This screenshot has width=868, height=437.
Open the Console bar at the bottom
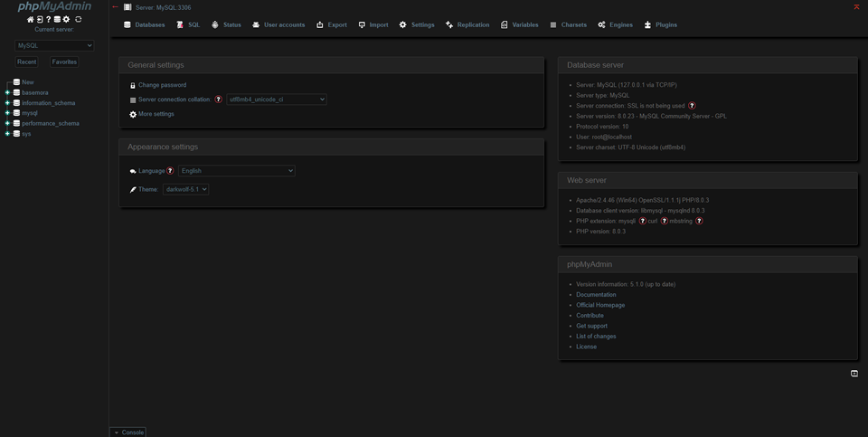tap(127, 432)
